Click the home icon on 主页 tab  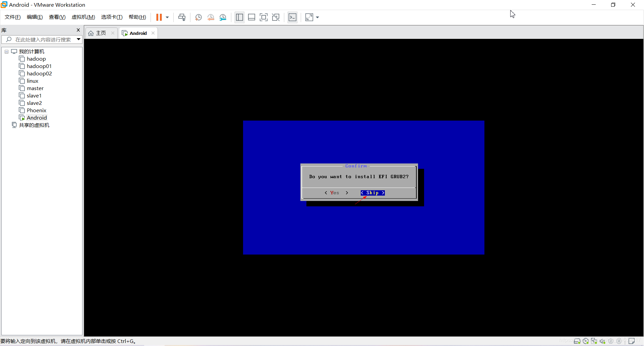point(91,33)
